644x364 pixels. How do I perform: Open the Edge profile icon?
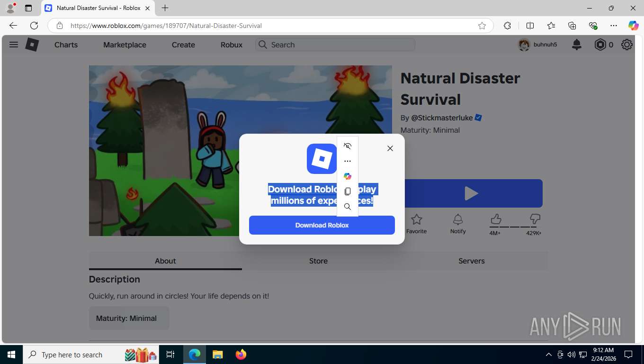click(10, 8)
